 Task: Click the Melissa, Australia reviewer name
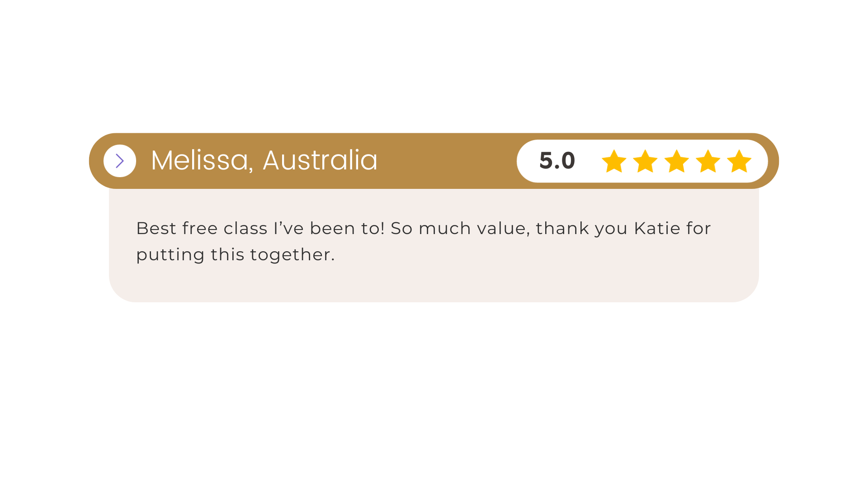coord(264,160)
